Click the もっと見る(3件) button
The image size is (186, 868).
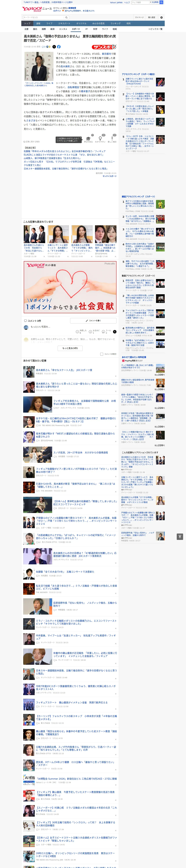pos(70,348)
